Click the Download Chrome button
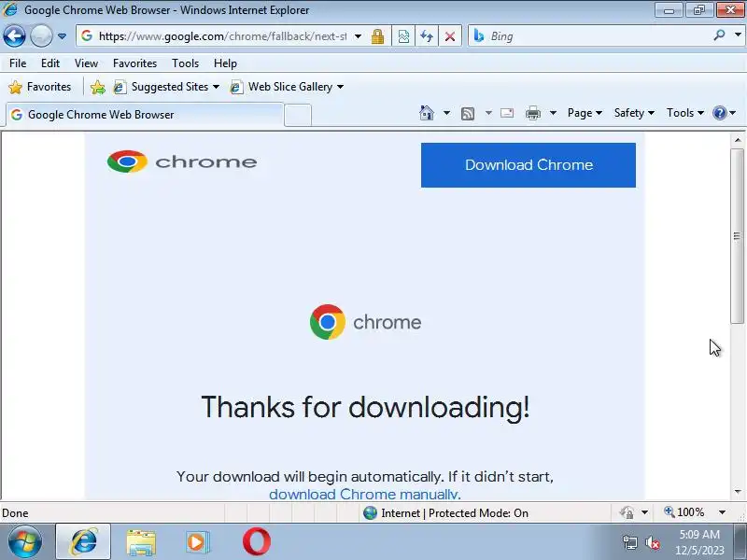This screenshot has width=747, height=560. point(529,165)
